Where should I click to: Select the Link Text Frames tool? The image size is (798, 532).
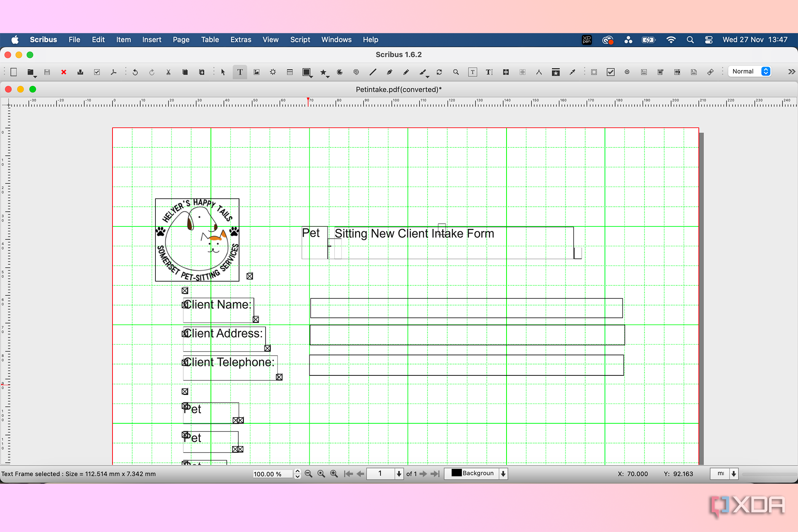click(506, 72)
